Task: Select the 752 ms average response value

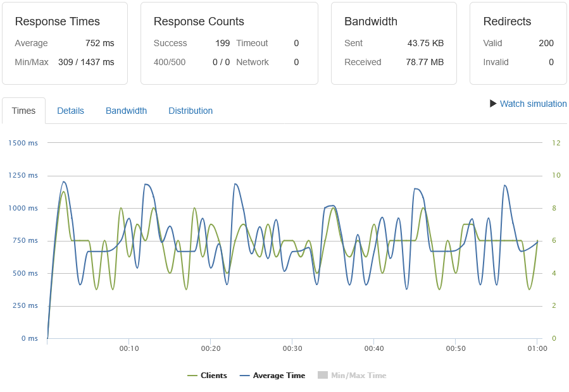Action: pos(99,43)
